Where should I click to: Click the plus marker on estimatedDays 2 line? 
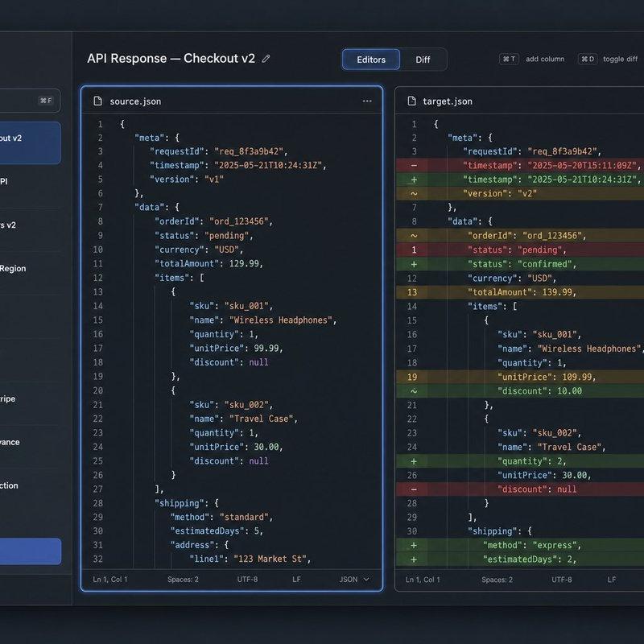(414, 559)
